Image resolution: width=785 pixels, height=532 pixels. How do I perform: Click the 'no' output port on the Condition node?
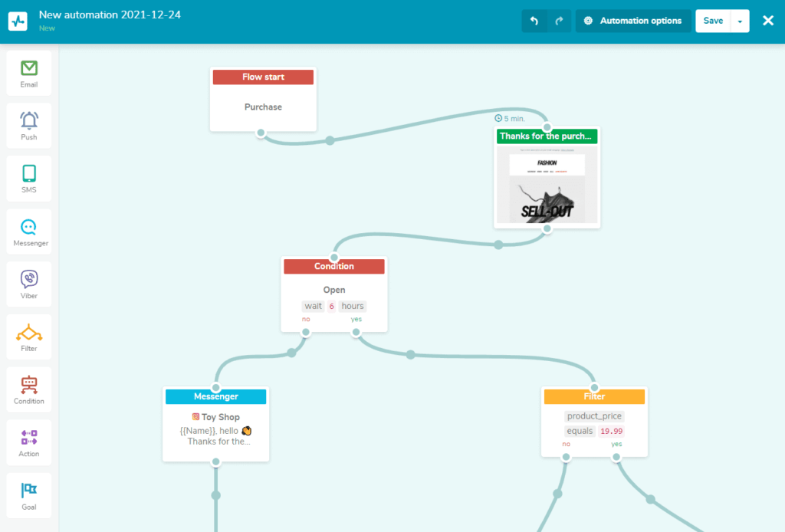tap(307, 332)
